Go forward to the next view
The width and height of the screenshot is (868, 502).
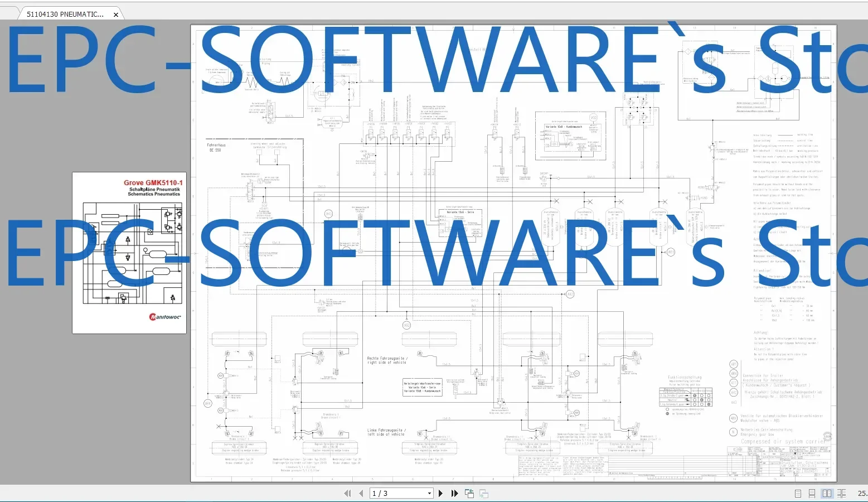click(483, 493)
